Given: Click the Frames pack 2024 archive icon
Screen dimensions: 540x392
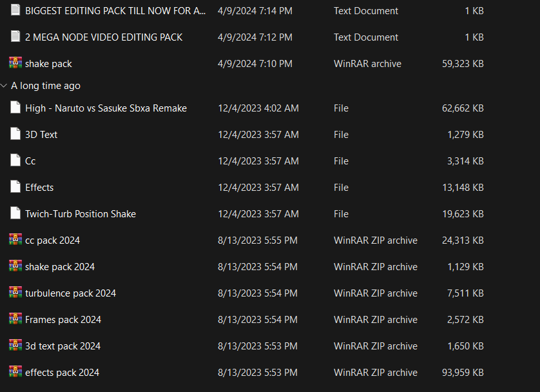Looking at the screenshot, I should coord(15,319).
